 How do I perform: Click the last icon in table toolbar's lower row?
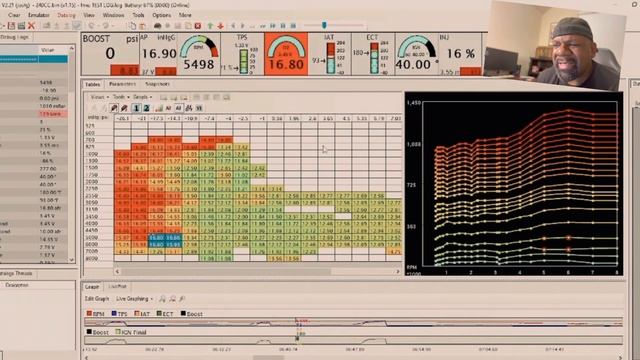[x=199, y=108]
